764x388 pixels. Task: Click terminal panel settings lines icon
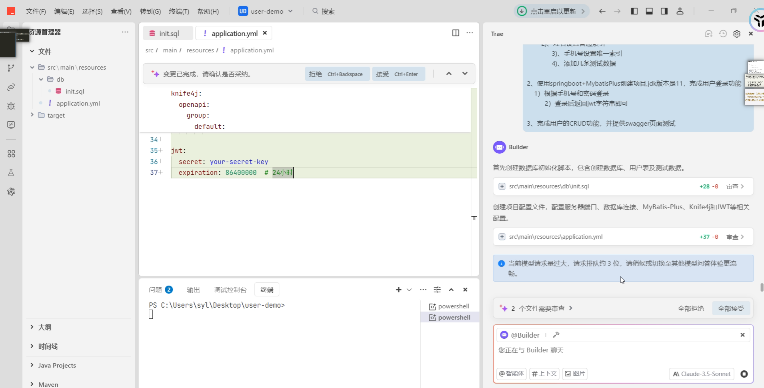pyautogui.click(x=438, y=290)
